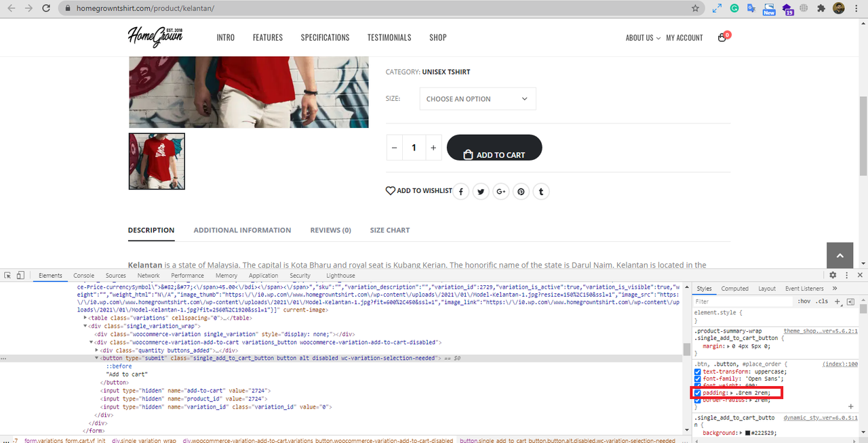The width and height of the screenshot is (868, 443).
Task: Go to My Account page
Action: point(684,38)
